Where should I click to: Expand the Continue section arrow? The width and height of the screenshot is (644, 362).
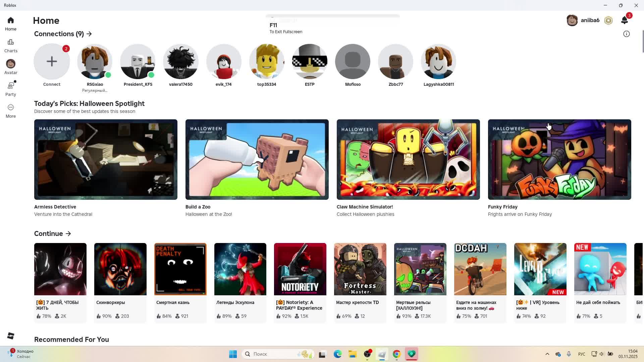click(x=68, y=234)
